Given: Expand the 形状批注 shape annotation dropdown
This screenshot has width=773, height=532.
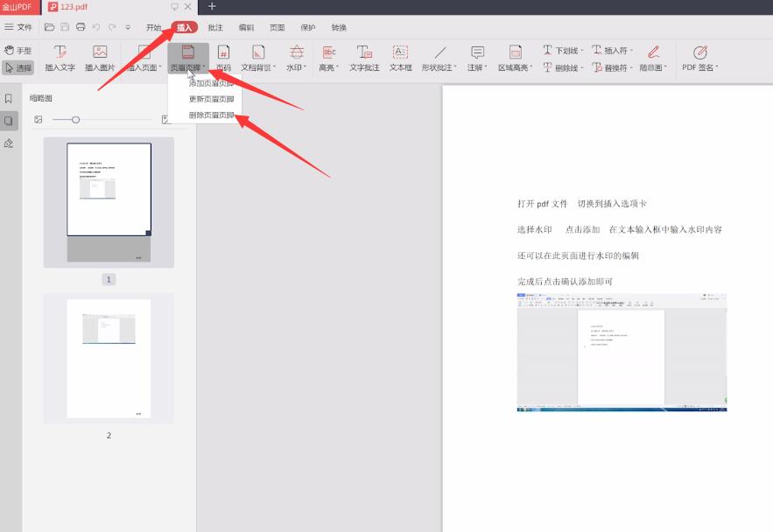Looking at the screenshot, I should [439, 59].
